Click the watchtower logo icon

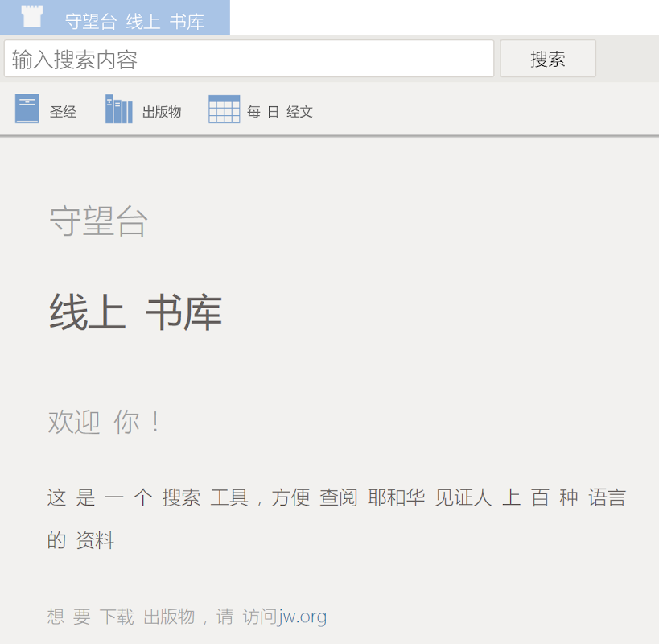click(32, 16)
